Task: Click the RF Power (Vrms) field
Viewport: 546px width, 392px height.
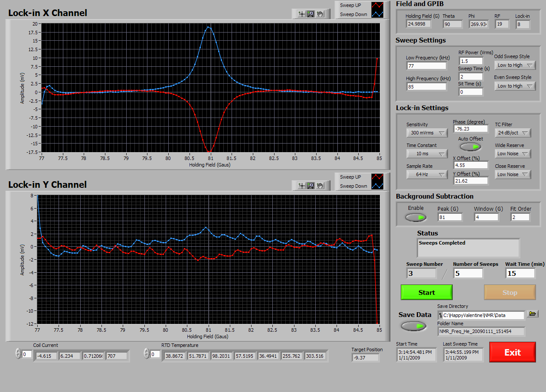Action: tap(471, 61)
